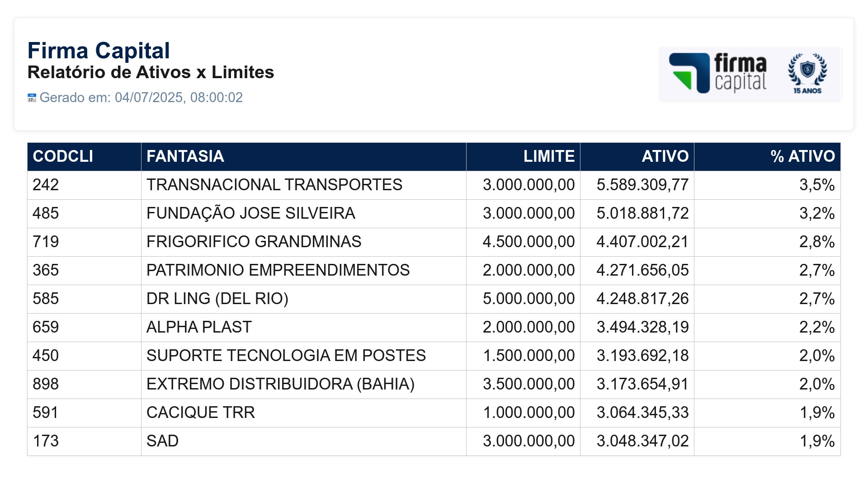Click EXTREMO DISTRIBUIDORA (BAHIA) limit 3.500.000,00
Screen dimensions: 868x488
point(528,384)
